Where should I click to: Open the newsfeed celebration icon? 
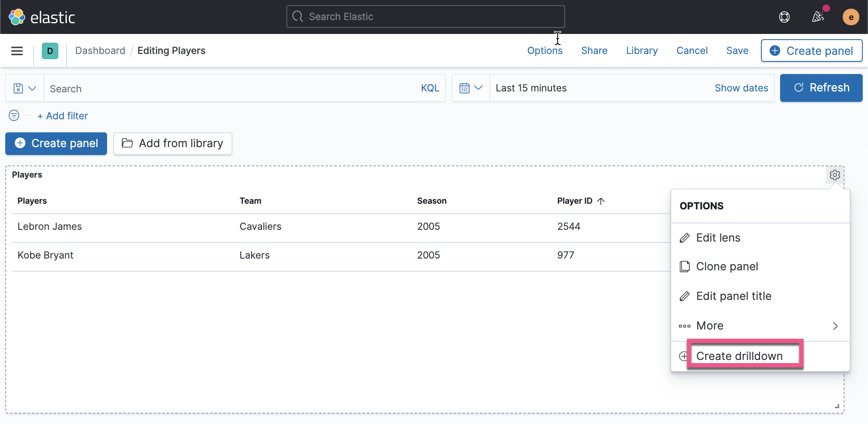(818, 17)
